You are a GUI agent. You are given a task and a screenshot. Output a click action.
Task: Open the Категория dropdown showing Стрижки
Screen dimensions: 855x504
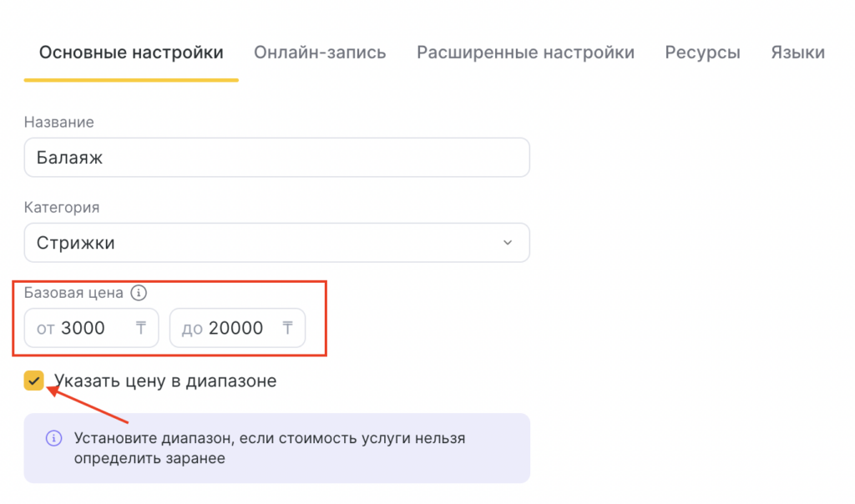[276, 243]
